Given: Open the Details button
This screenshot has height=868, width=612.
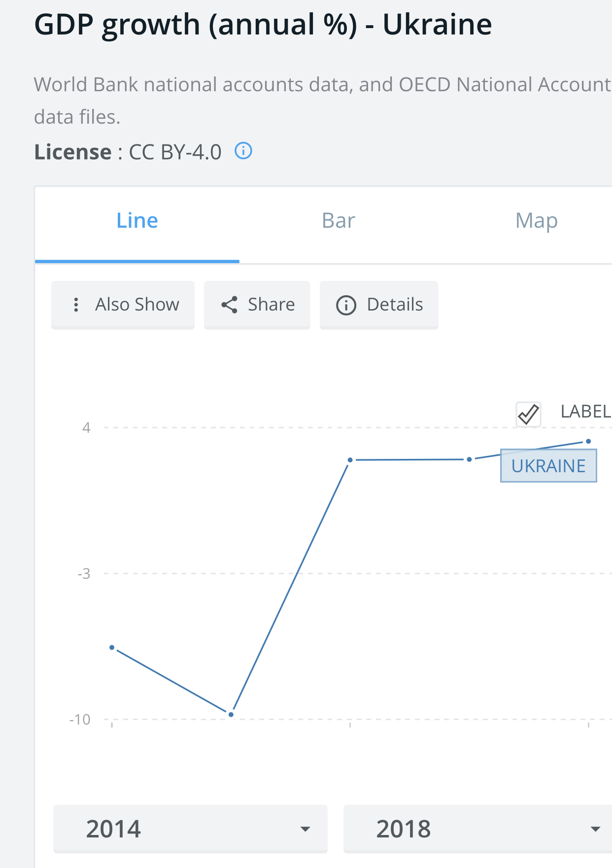Looking at the screenshot, I should (379, 305).
